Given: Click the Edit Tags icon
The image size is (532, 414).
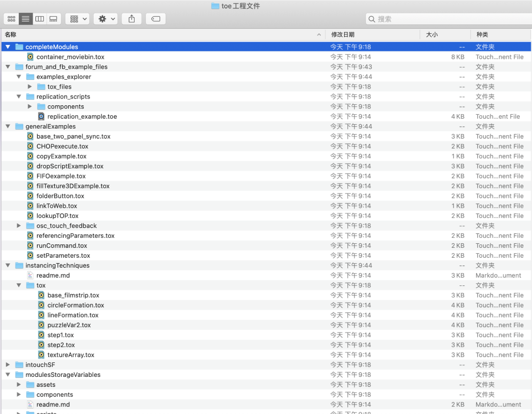Looking at the screenshot, I should 156,19.
